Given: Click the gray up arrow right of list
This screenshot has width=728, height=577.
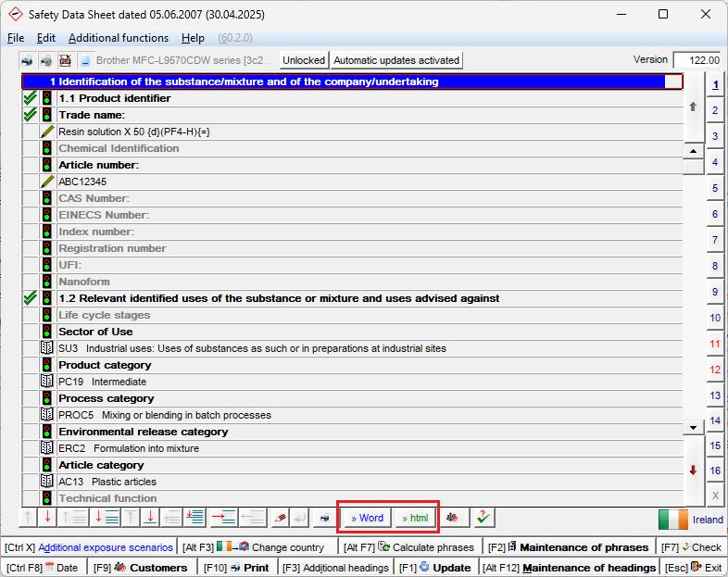Looking at the screenshot, I should click(x=693, y=107).
